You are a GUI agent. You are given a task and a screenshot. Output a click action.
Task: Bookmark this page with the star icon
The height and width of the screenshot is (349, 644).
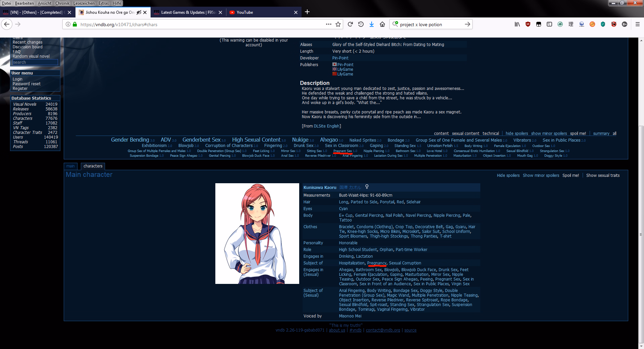point(338,24)
